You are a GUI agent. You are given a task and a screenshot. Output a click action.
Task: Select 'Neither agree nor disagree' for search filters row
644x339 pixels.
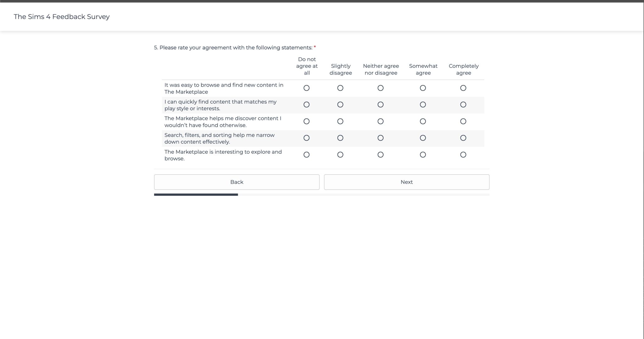pyautogui.click(x=380, y=138)
